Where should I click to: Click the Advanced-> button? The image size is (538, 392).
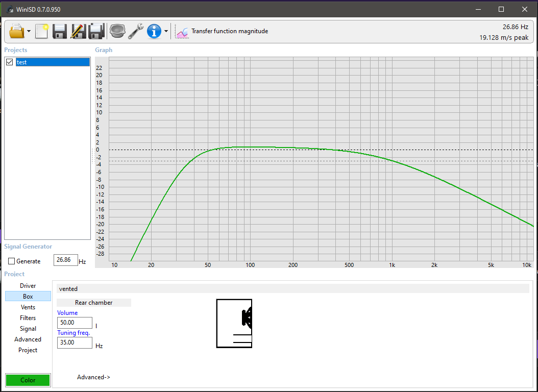coord(93,377)
